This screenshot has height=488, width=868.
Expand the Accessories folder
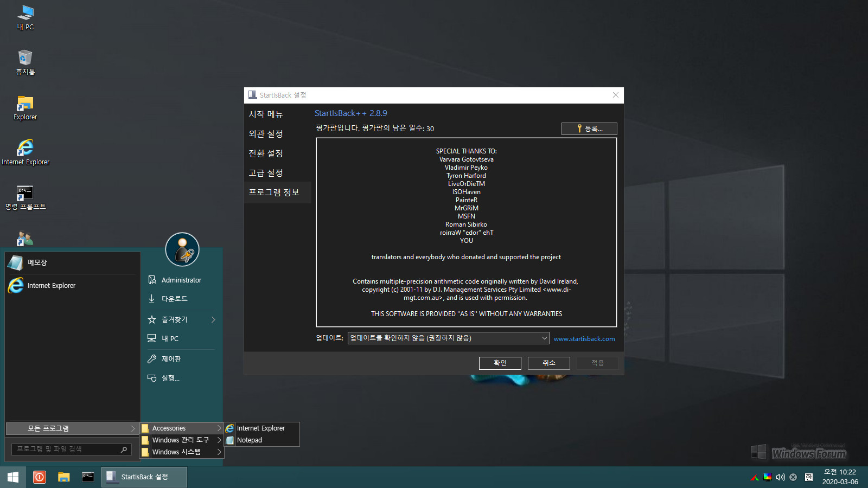(x=182, y=428)
